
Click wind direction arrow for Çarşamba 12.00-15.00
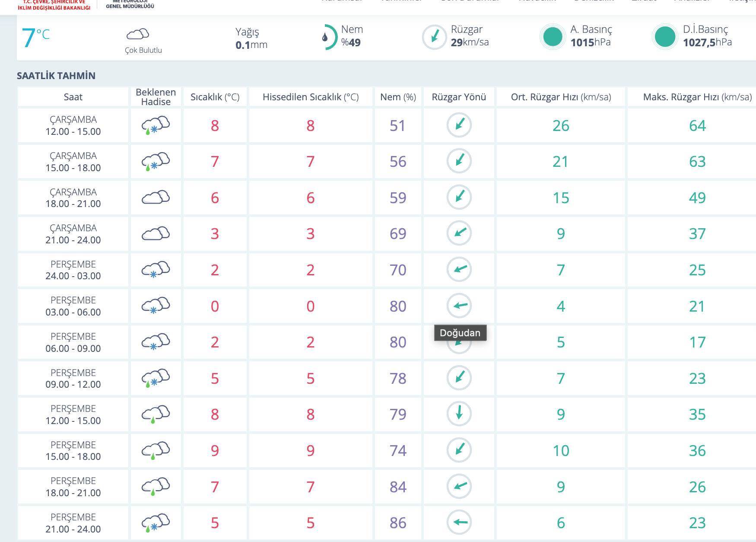[x=459, y=125]
